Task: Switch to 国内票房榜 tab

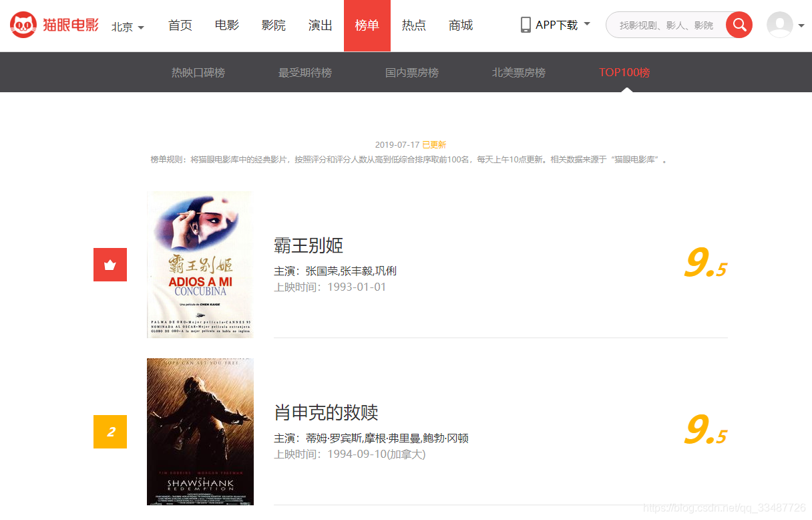Action: (412, 72)
